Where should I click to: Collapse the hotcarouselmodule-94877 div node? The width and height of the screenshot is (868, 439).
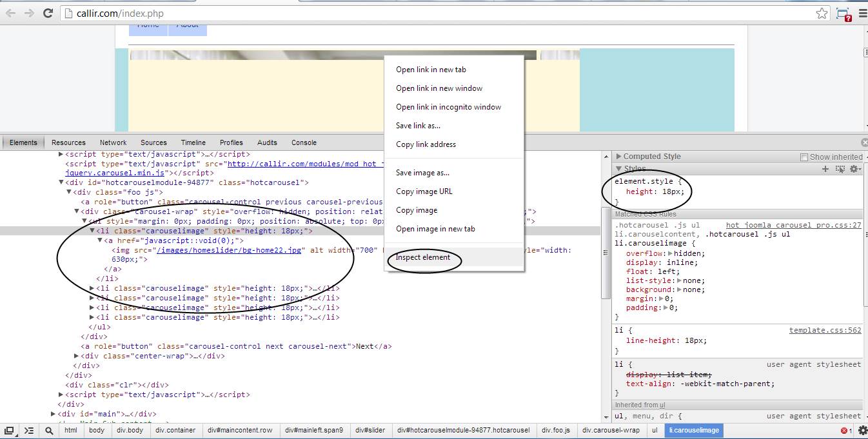[61, 182]
